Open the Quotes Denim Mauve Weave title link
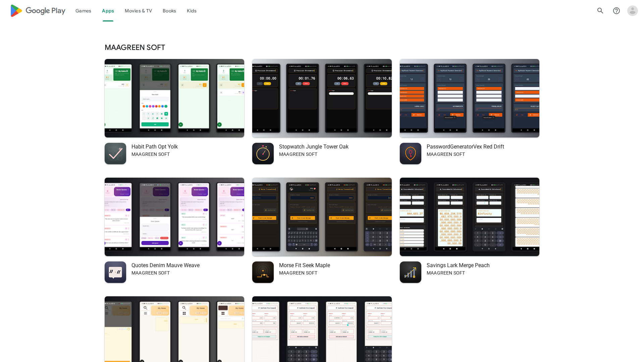Viewport: 644px width, 362px height. pos(165,265)
